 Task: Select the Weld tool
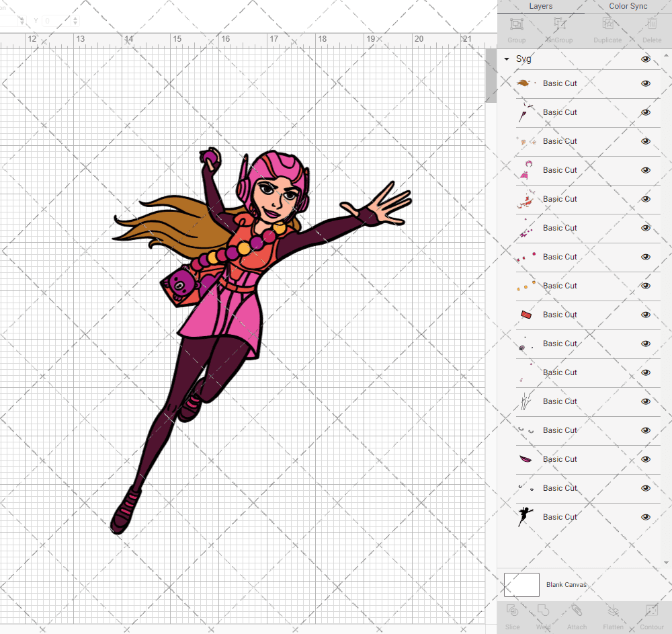(x=543, y=610)
